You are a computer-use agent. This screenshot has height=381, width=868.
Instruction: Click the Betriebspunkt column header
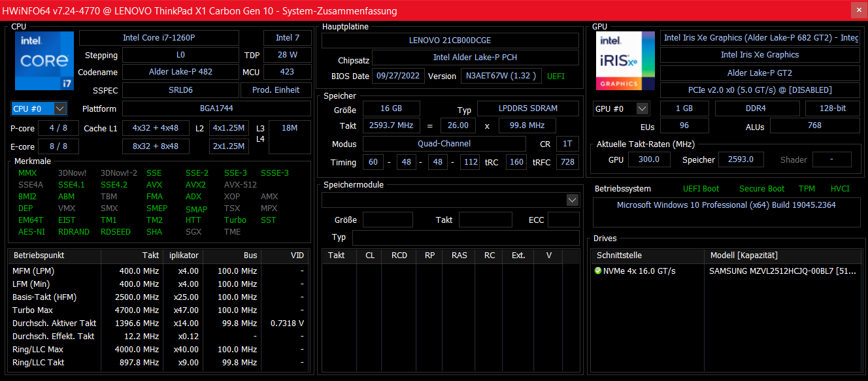[54, 256]
